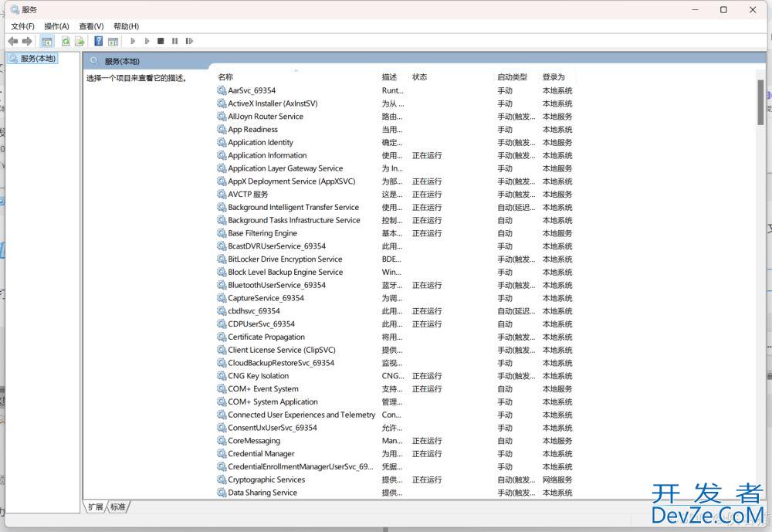Click 正在运行 in the Base Filtering Engine row

[x=427, y=233]
